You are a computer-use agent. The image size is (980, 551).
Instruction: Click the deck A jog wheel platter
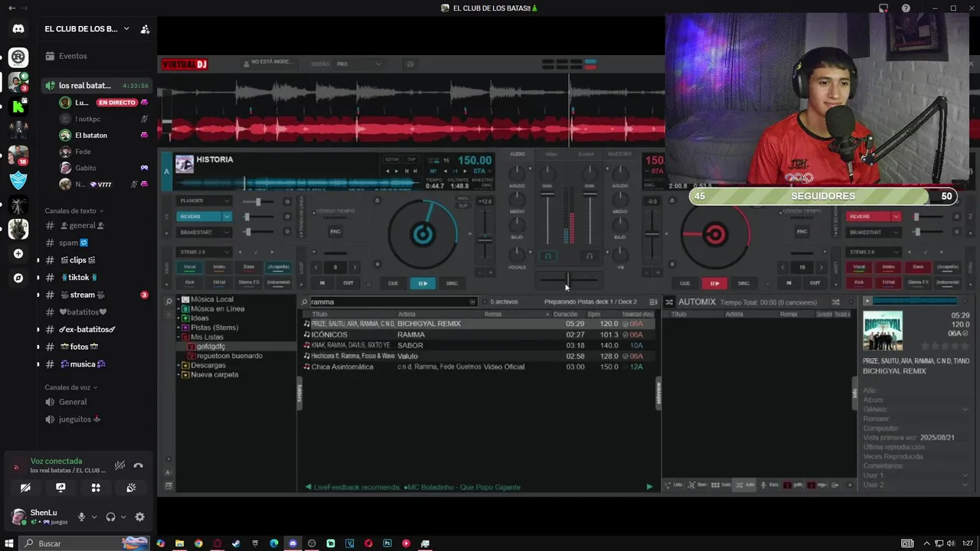423,234
